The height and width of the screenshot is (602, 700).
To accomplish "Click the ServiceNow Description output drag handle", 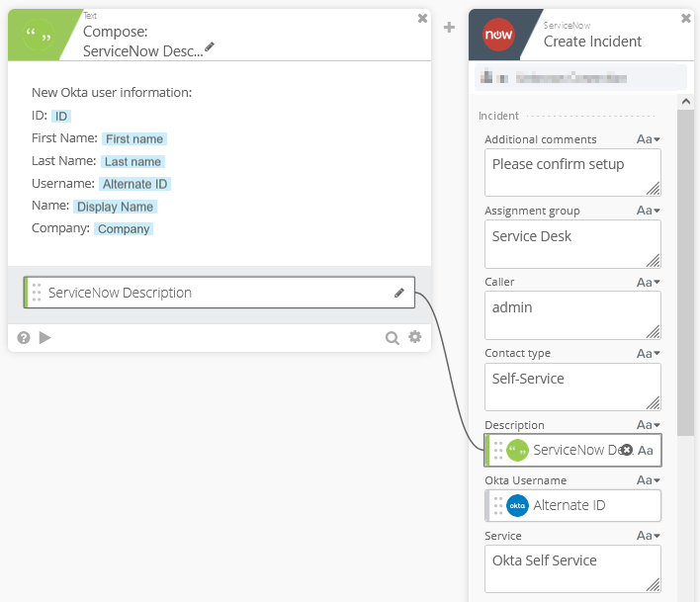I will 37,293.
